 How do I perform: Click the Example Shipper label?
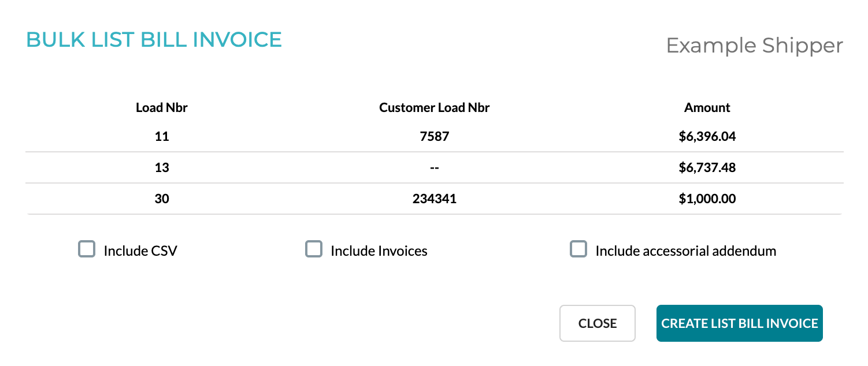754,46
